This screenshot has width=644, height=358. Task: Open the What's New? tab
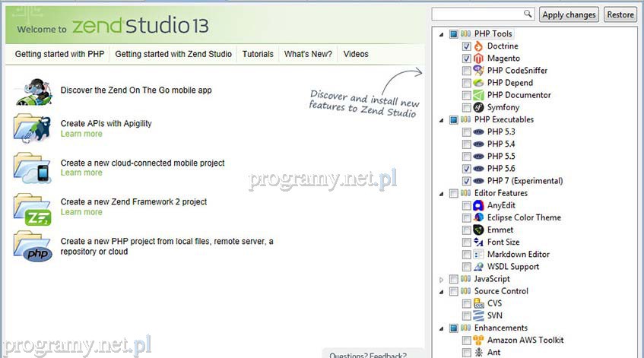click(x=308, y=54)
